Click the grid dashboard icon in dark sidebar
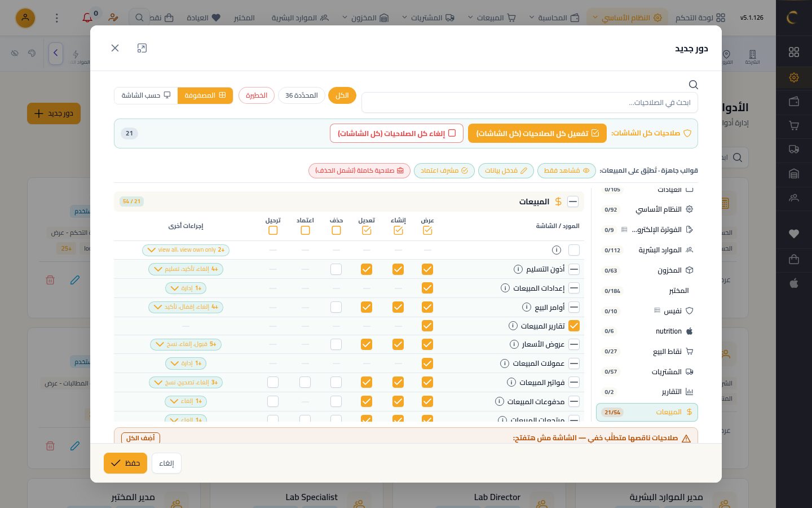812x508 pixels. (x=794, y=52)
